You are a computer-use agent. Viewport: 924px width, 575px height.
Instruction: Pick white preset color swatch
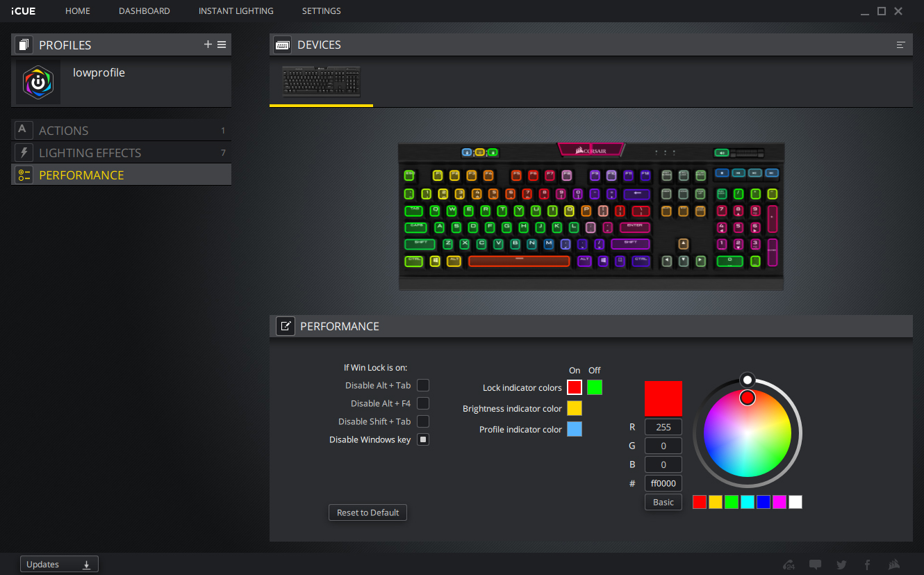point(795,502)
